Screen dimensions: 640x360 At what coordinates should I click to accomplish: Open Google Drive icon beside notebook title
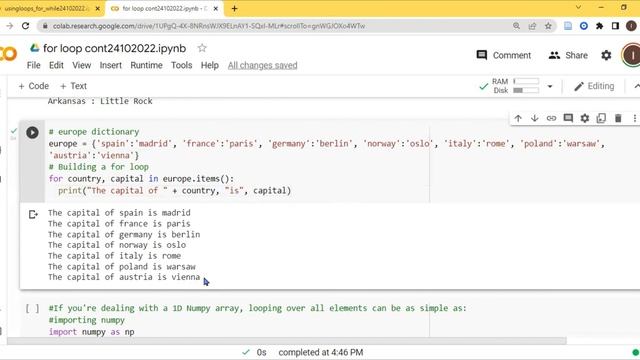pos(35,48)
